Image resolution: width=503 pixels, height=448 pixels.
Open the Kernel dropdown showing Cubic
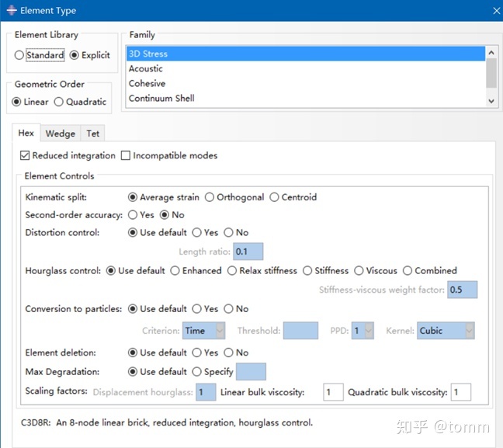coord(446,331)
